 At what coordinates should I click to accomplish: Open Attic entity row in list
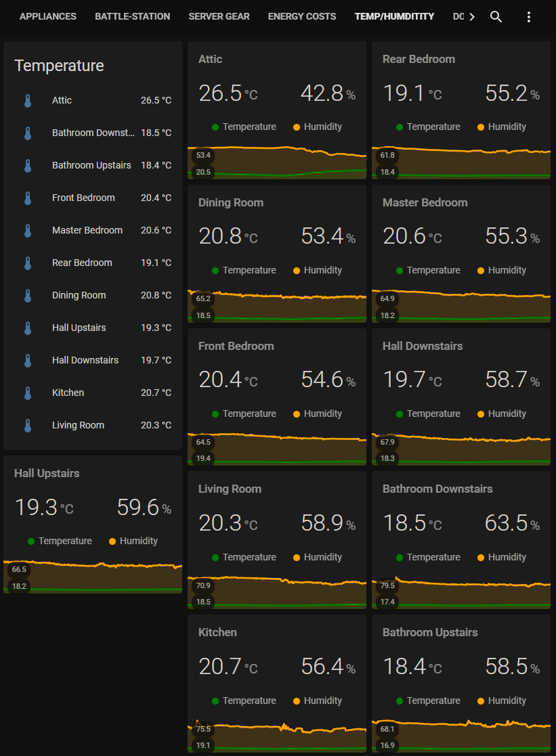click(93, 100)
